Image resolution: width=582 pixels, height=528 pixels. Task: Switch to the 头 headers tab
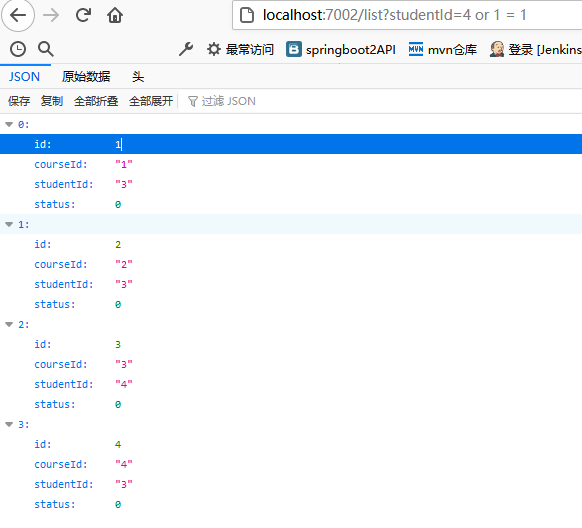click(138, 77)
